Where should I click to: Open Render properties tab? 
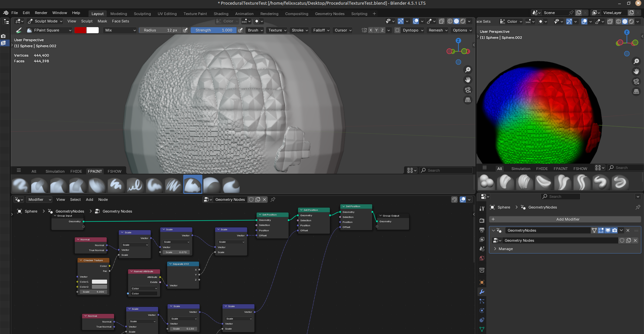point(482,220)
